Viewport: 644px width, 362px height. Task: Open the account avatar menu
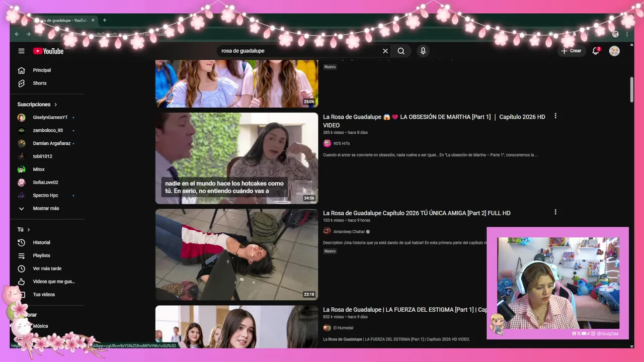click(614, 51)
